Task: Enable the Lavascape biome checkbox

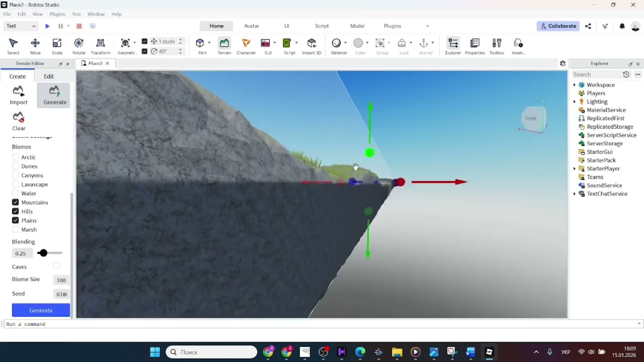Action: coord(16,185)
